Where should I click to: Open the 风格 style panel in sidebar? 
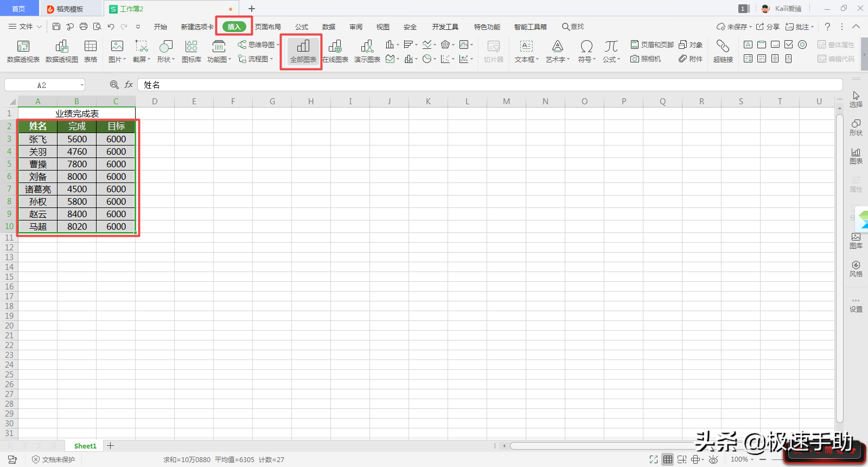point(856,269)
